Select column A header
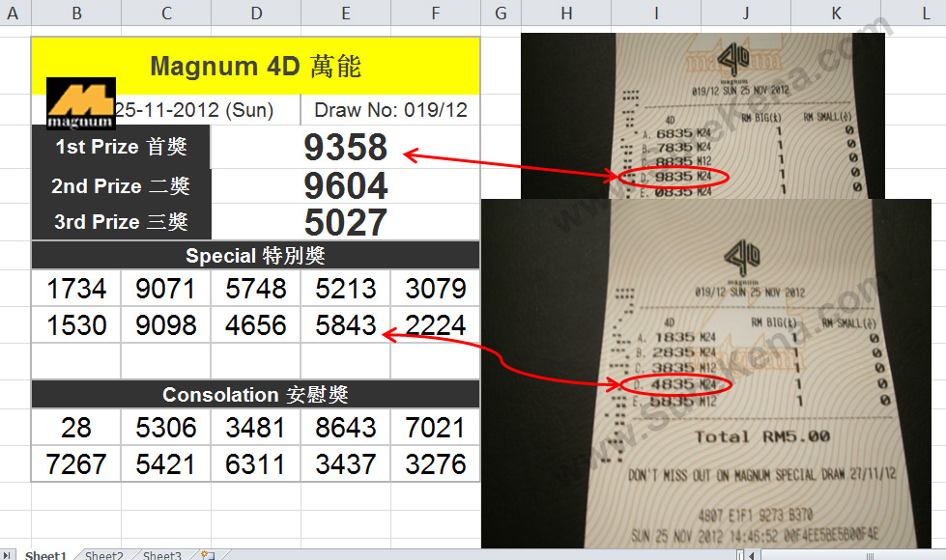The width and height of the screenshot is (946, 560). (13, 13)
